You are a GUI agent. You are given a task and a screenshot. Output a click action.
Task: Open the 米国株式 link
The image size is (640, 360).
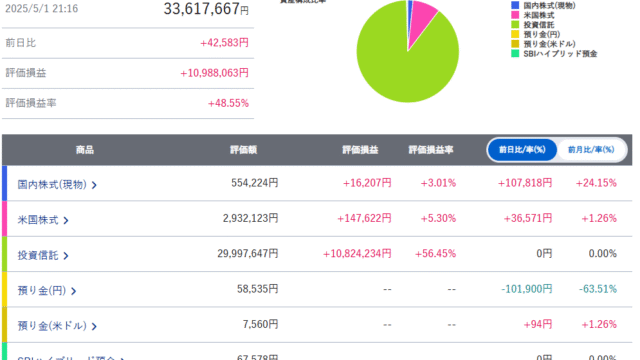point(38,220)
